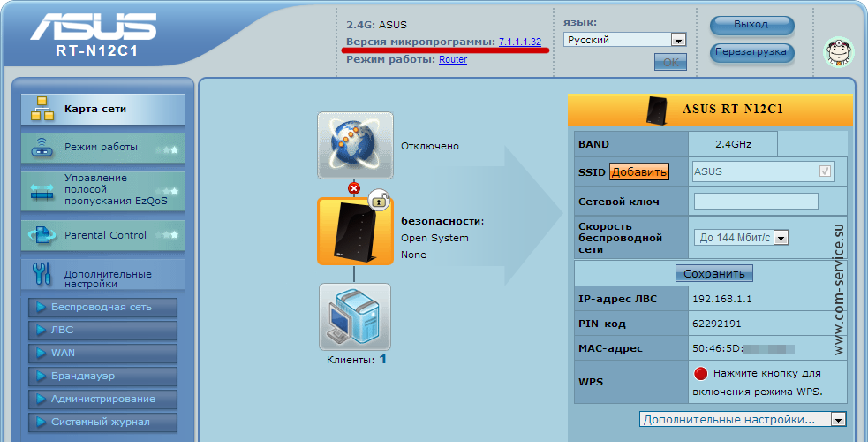Click the PIN code 62292191
The image size is (868, 442).
[x=717, y=324]
